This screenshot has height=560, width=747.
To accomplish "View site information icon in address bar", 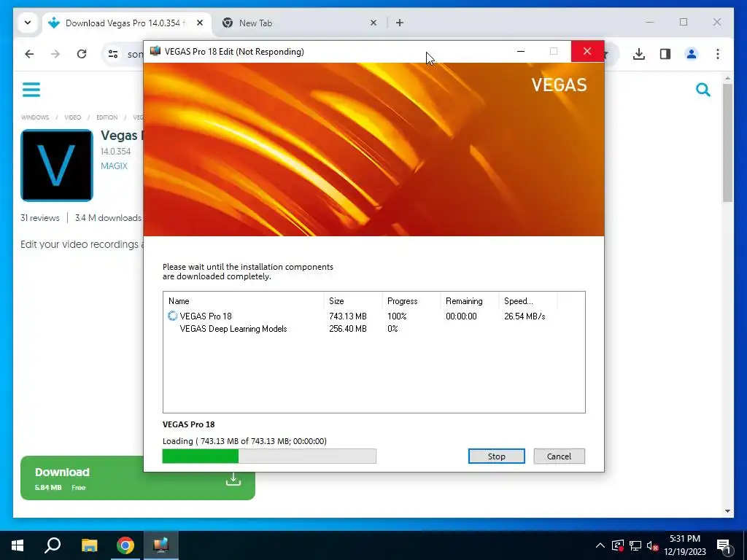I will pos(113,54).
